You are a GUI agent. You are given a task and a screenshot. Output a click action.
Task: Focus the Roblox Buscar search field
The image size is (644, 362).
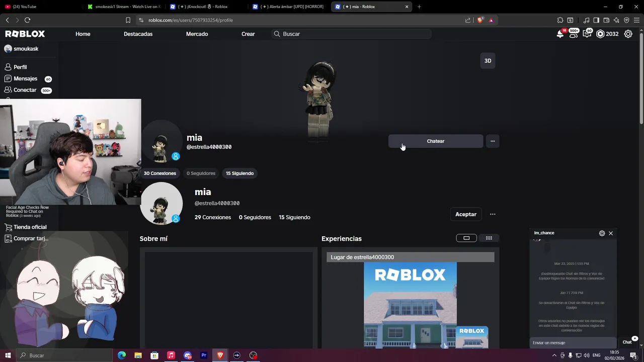pyautogui.click(x=351, y=34)
